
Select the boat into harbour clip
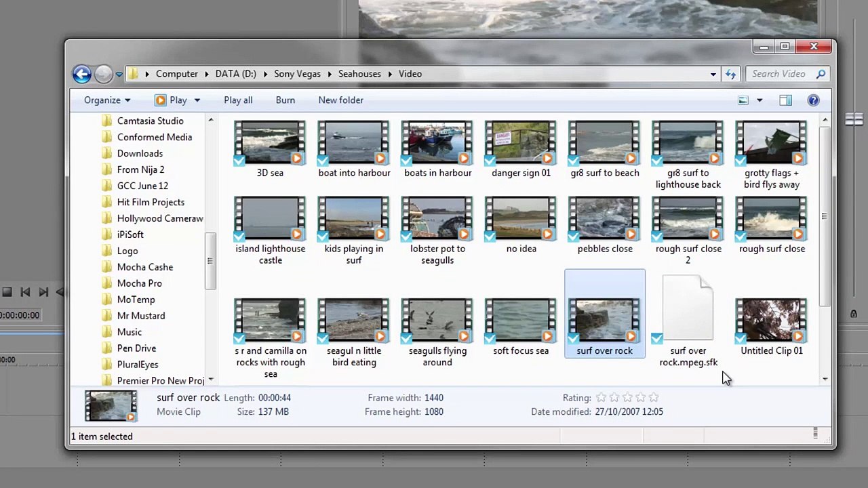click(x=354, y=149)
